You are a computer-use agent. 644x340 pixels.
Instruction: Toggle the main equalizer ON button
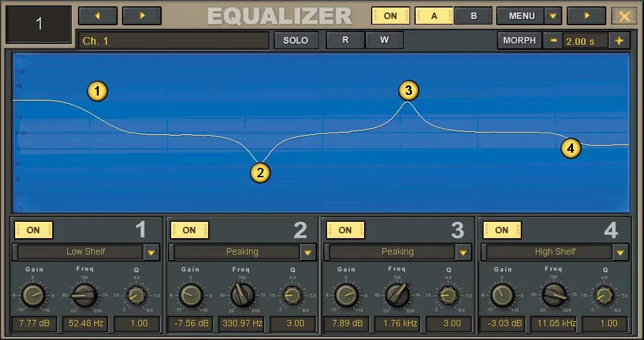(x=390, y=16)
